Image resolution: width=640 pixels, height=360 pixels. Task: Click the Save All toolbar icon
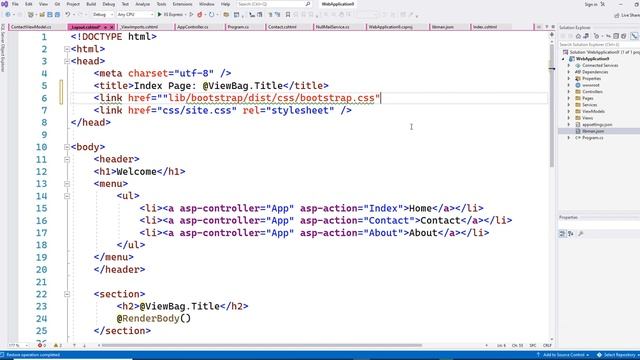[58, 15]
